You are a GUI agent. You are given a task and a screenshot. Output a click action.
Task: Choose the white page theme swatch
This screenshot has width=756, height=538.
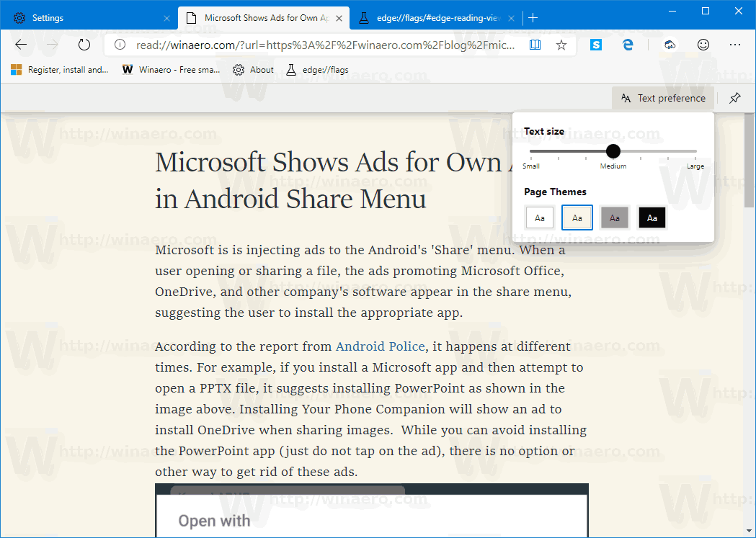coord(540,218)
